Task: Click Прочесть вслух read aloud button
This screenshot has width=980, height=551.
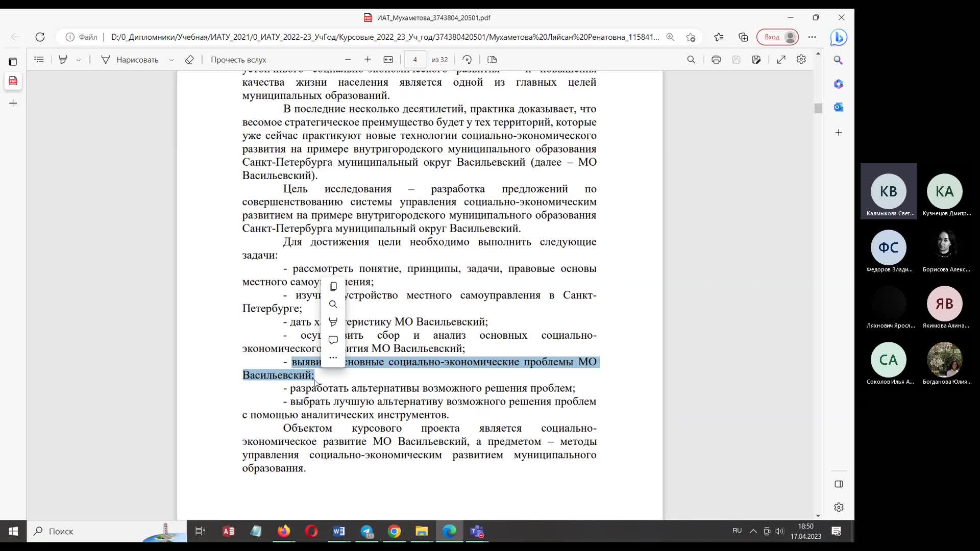Action: pos(238,60)
